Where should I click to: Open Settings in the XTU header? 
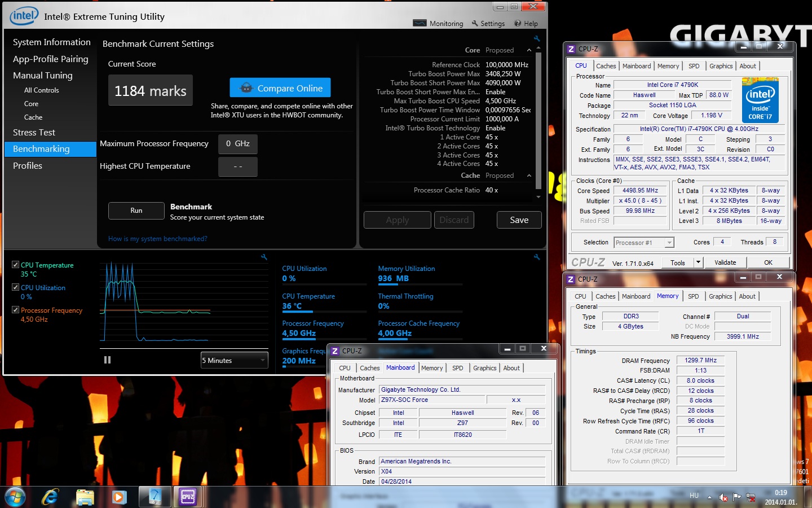point(488,24)
